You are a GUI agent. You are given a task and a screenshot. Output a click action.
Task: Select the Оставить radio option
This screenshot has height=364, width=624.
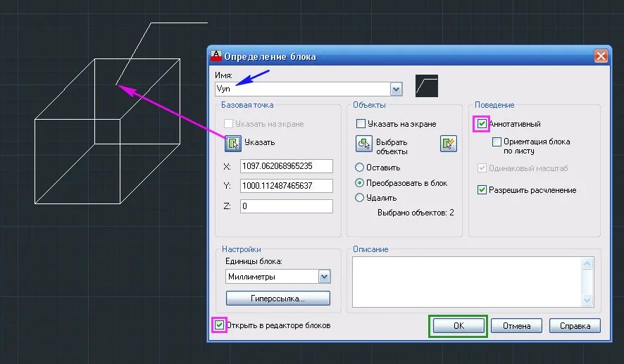[359, 168]
